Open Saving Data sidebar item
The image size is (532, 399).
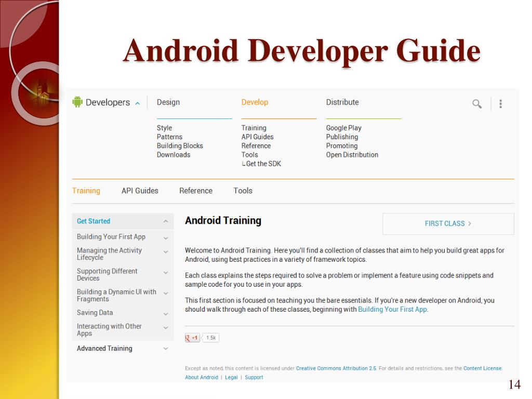click(95, 312)
